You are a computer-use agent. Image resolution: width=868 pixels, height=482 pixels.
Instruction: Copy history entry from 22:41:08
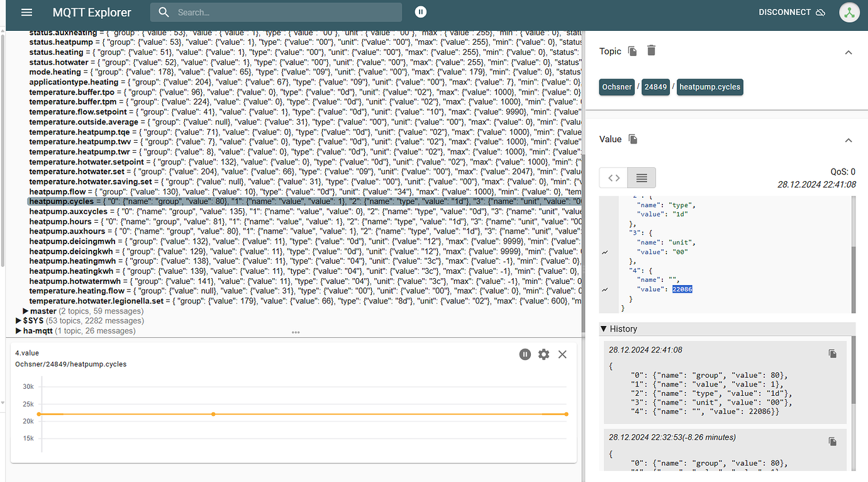click(833, 354)
